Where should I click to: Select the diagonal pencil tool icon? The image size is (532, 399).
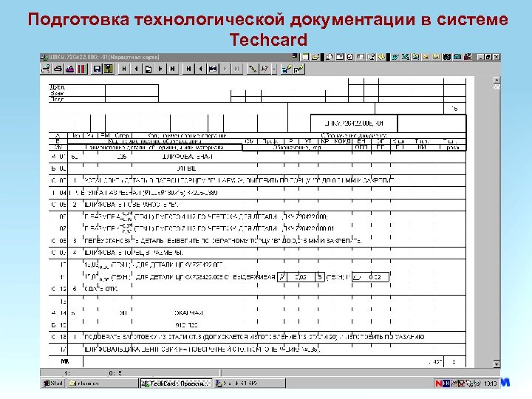252,69
